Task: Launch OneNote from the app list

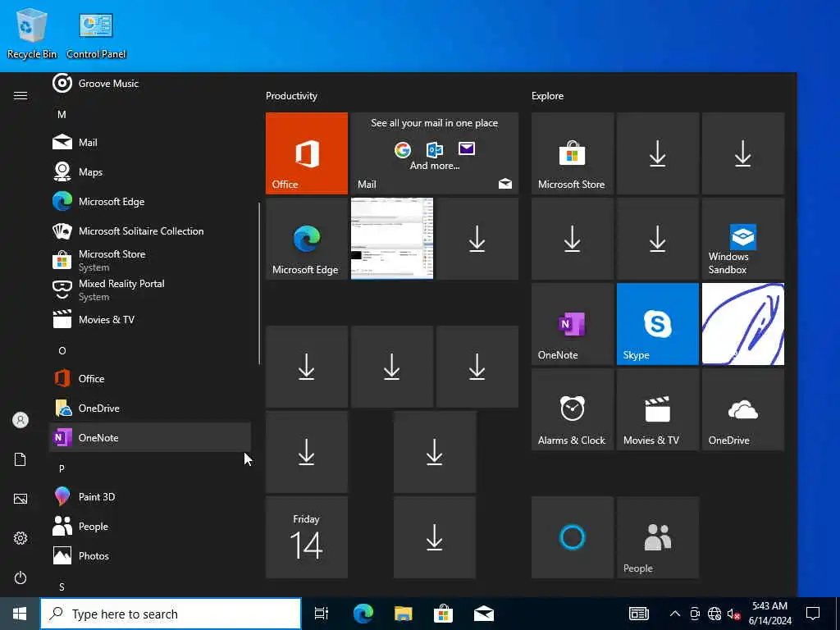Action: click(150, 437)
